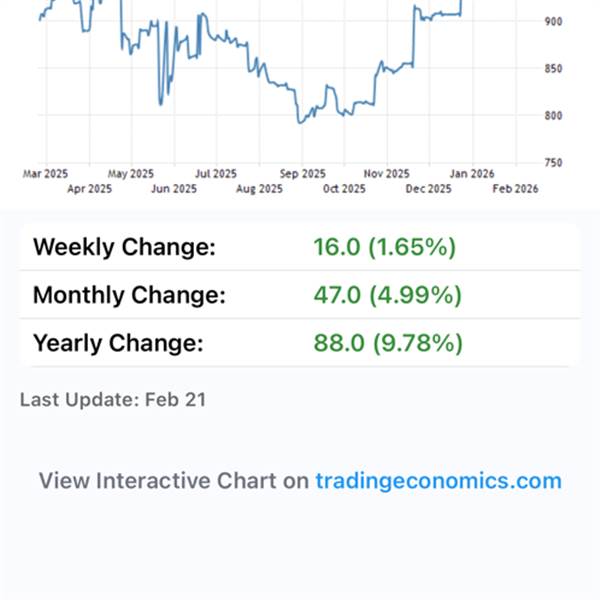Image resolution: width=600 pixels, height=600 pixels.
Task: Click the Jul 2025 axis label
Action: (215, 173)
